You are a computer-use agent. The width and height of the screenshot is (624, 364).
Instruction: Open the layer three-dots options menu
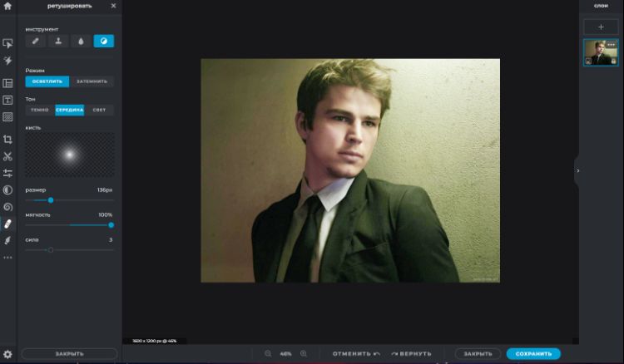[x=612, y=45]
